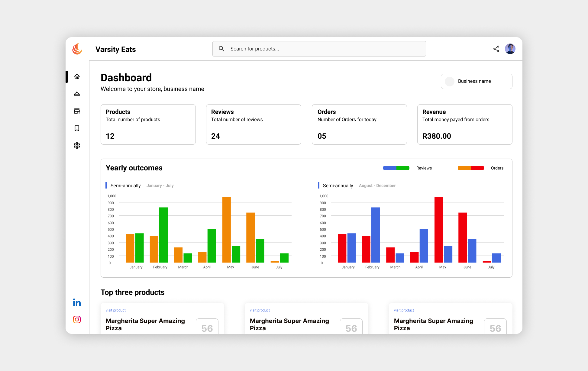Click the blue-green Reviews color swatch
588x371 pixels.
[396, 168]
